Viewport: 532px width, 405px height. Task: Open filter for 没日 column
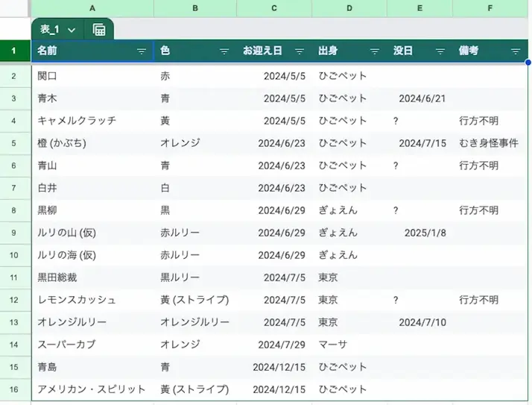440,51
